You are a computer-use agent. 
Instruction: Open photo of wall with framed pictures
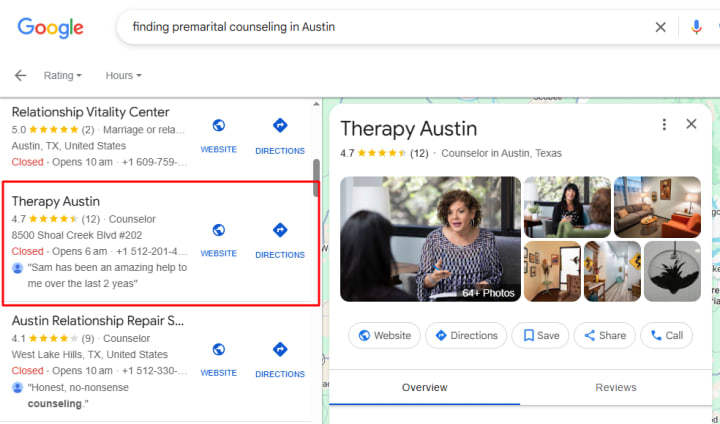coord(552,271)
